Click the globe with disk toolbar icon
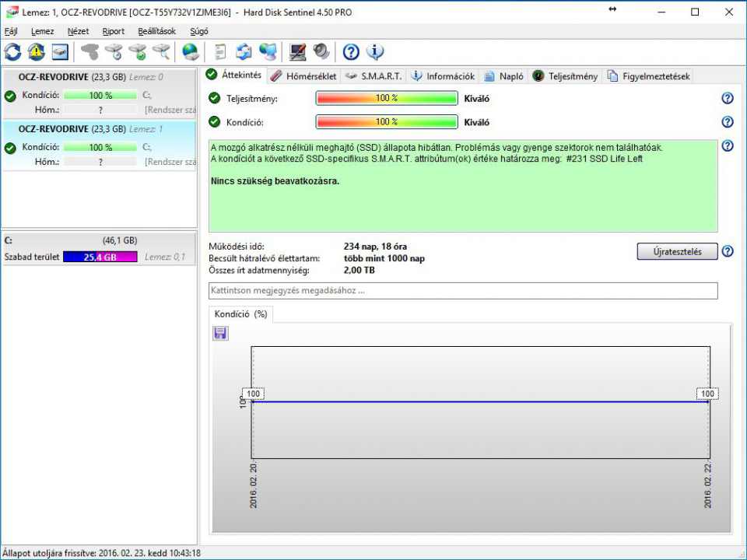This screenshot has width=747, height=560. 191,51
